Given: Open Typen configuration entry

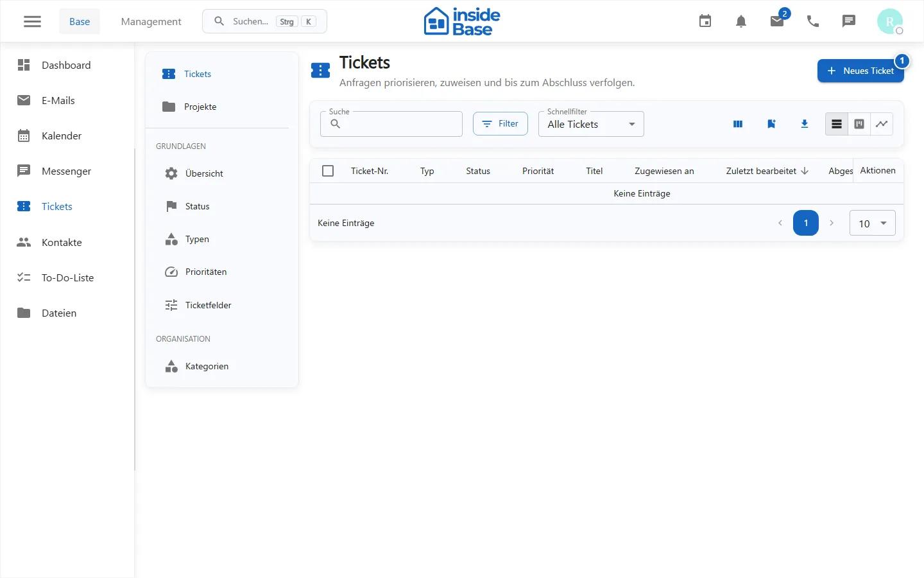Looking at the screenshot, I should pos(222,239).
